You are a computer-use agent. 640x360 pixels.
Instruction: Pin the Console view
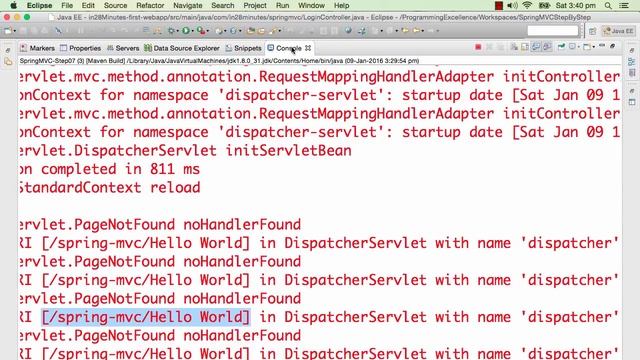click(562, 47)
